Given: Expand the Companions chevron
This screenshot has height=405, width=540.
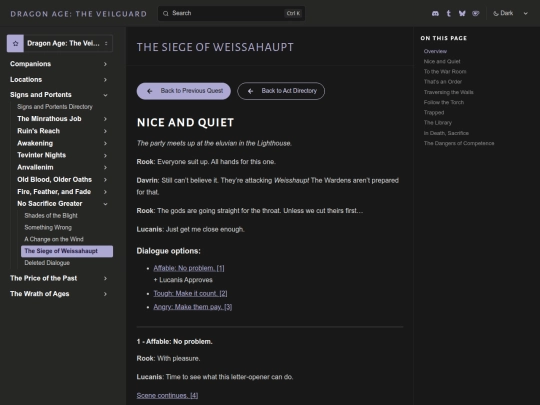Looking at the screenshot, I should click(105, 64).
